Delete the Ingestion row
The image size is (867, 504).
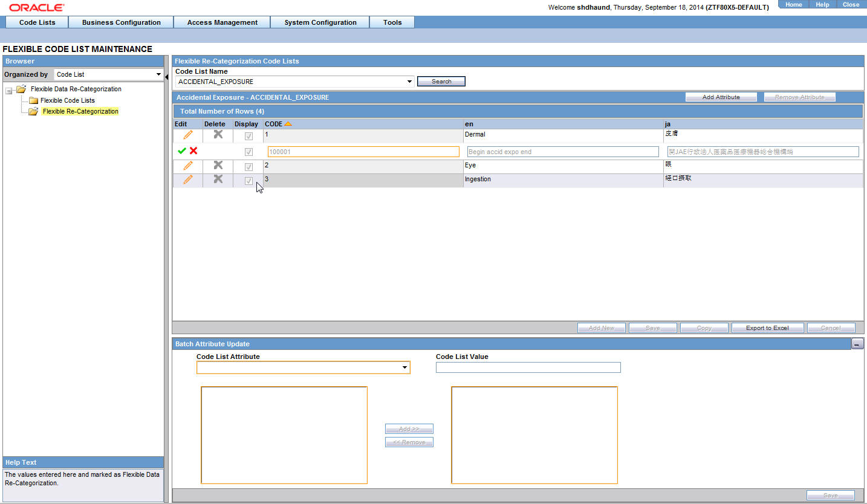(x=218, y=179)
